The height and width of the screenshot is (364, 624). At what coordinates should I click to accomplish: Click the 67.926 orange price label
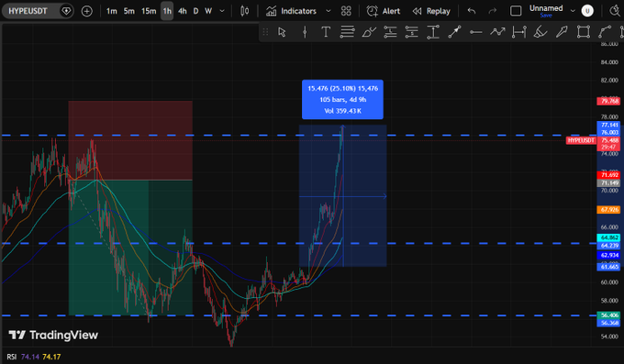[609, 209]
